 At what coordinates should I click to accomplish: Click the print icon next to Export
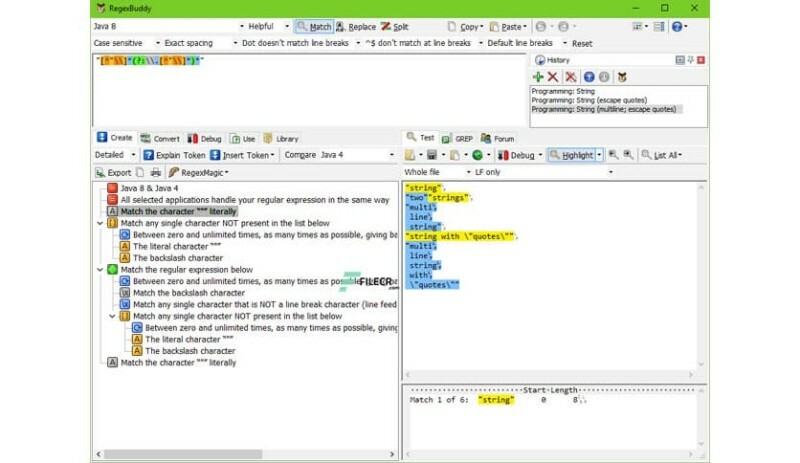(x=156, y=173)
